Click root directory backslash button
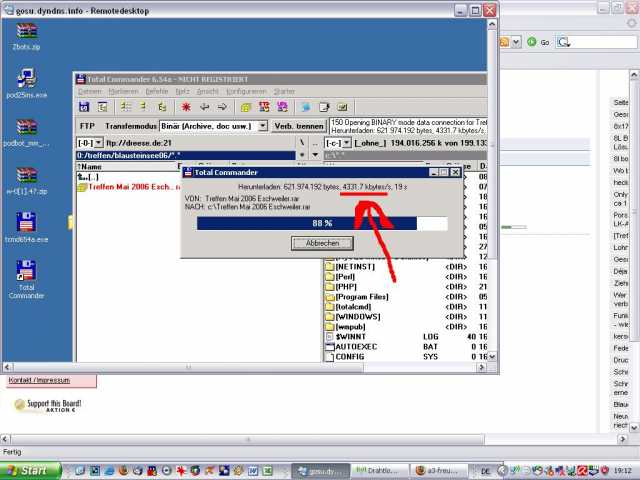This screenshot has height=480, width=640. click(x=302, y=143)
